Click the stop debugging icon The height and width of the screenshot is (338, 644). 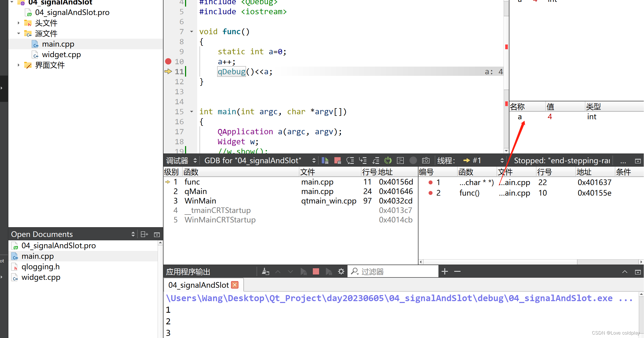[x=337, y=161]
